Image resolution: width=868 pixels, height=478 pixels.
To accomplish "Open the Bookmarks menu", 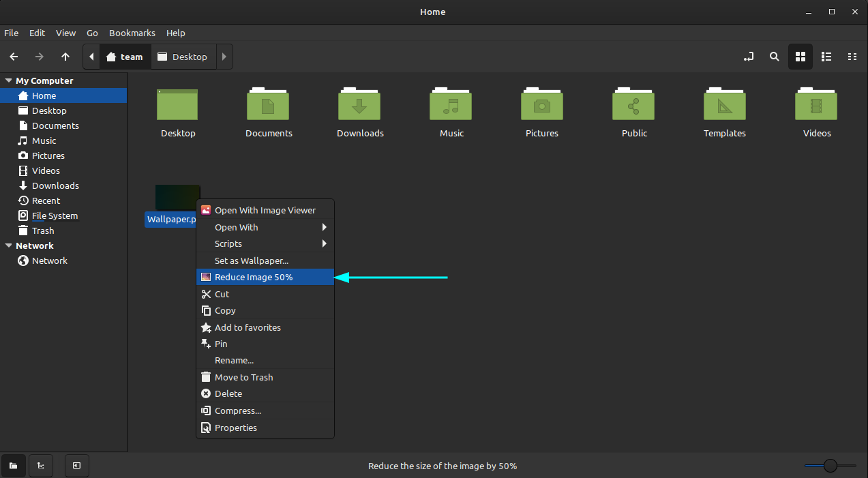I will pyautogui.click(x=132, y=33).
